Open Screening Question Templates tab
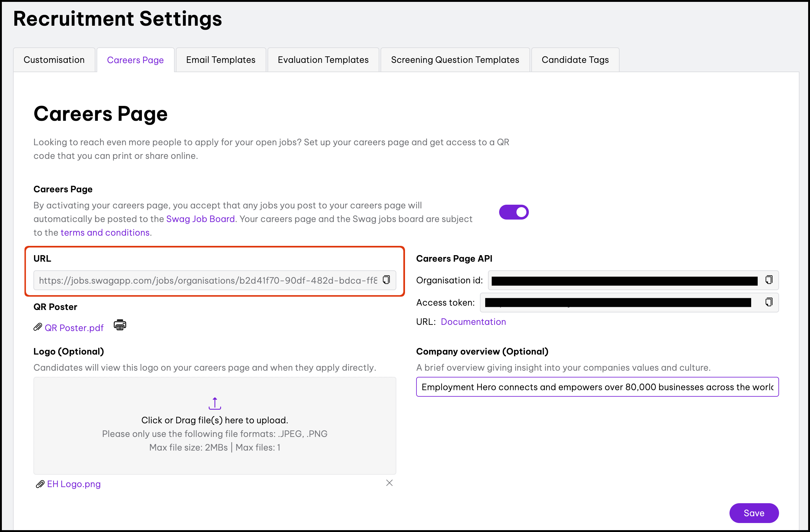The width and height of the screenshot is (810, 532). [x=455, y=60]
